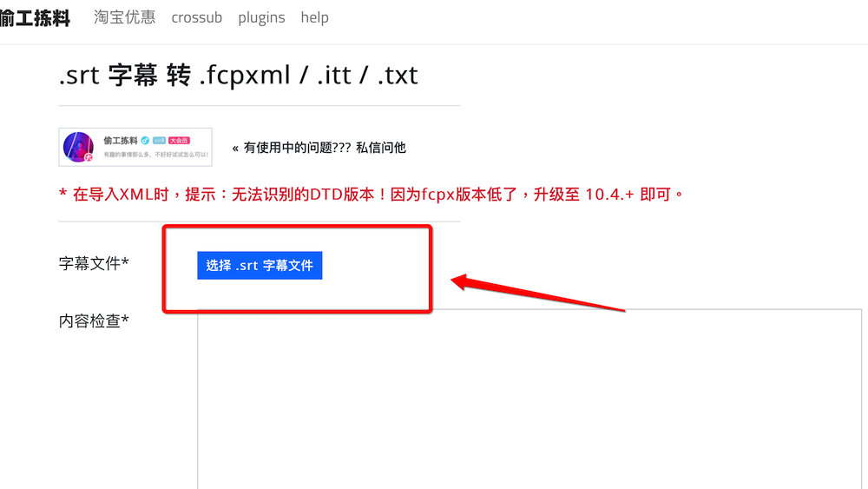Viewport: 868px width, 489px height.
Task: Click the 偷工拣料 username on profile card
Action: tap(120, 141)
